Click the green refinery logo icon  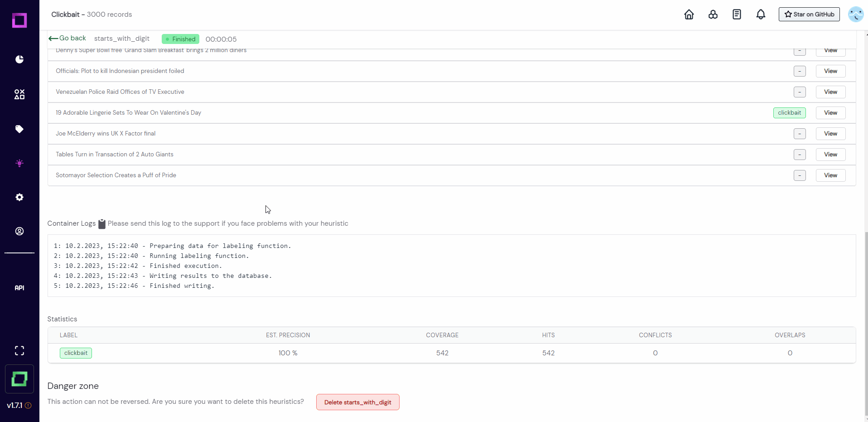pyautogui.click(x=19, y=379)
